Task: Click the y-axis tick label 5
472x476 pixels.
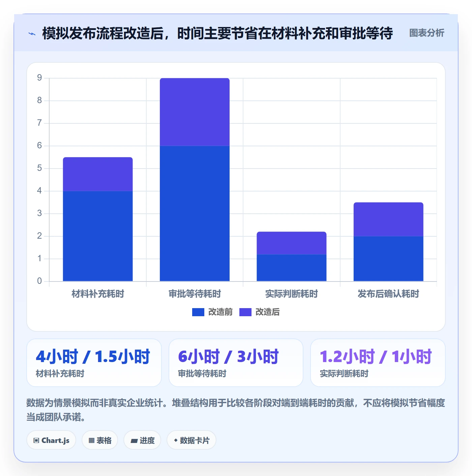Action: pyautogui.click(x=39, y=168)
